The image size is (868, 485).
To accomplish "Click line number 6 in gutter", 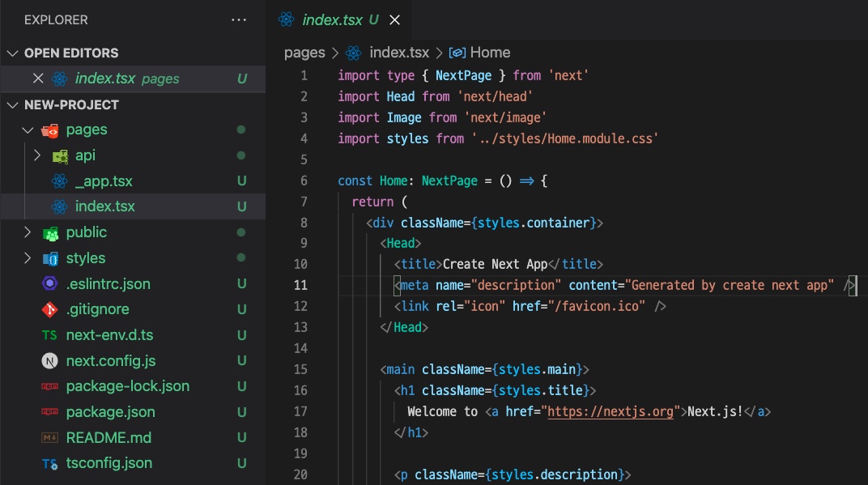I will [304, 181].
